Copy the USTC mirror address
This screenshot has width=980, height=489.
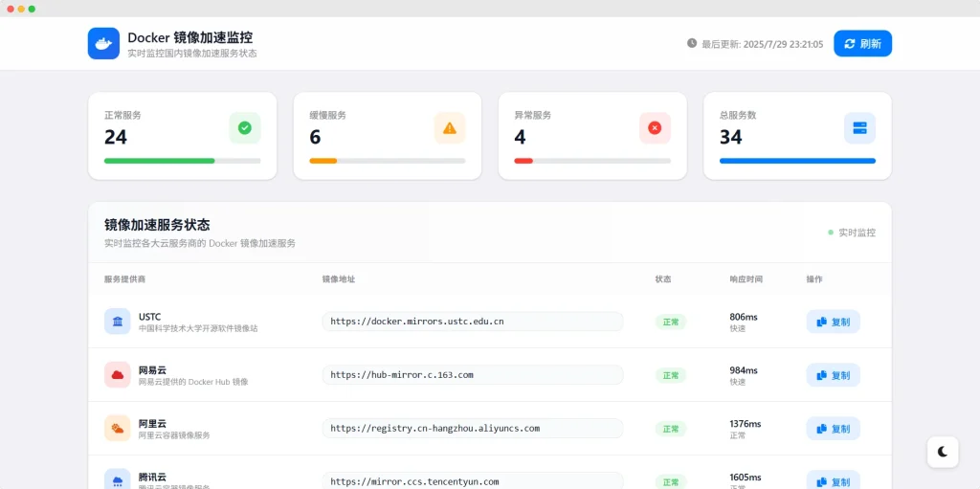pyautogui.click(x=834, y=322)
